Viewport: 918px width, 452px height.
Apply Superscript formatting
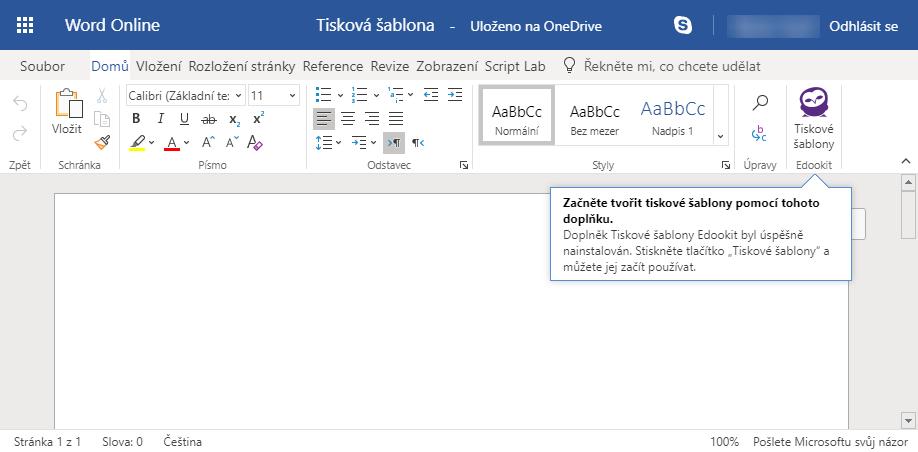[x=258, y=118]
